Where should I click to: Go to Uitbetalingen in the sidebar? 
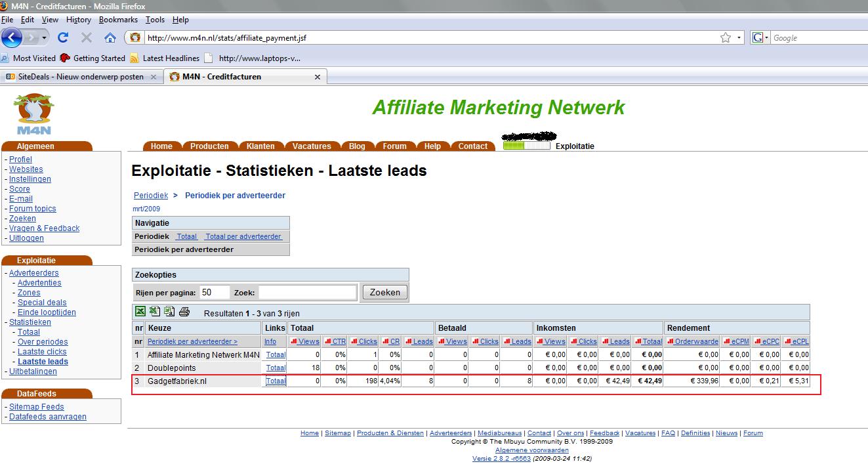pyautogui.click(x=33, y=371)
